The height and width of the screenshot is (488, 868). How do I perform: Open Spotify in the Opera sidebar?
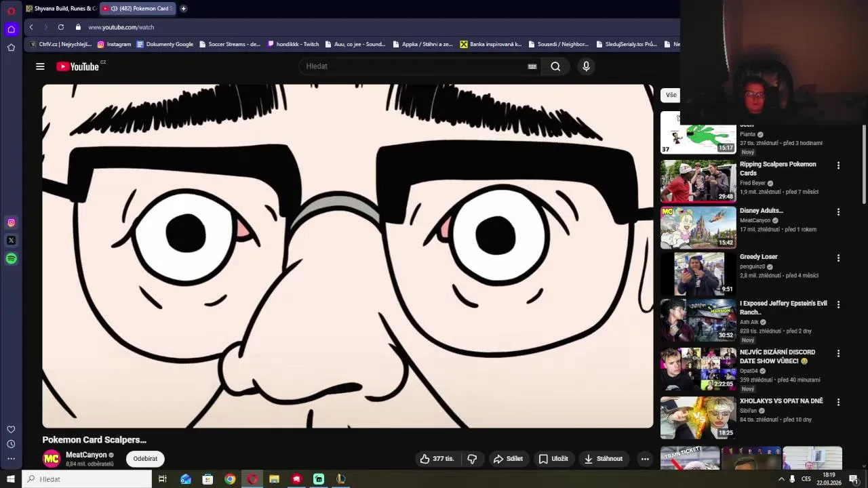[x=11, y=258]
